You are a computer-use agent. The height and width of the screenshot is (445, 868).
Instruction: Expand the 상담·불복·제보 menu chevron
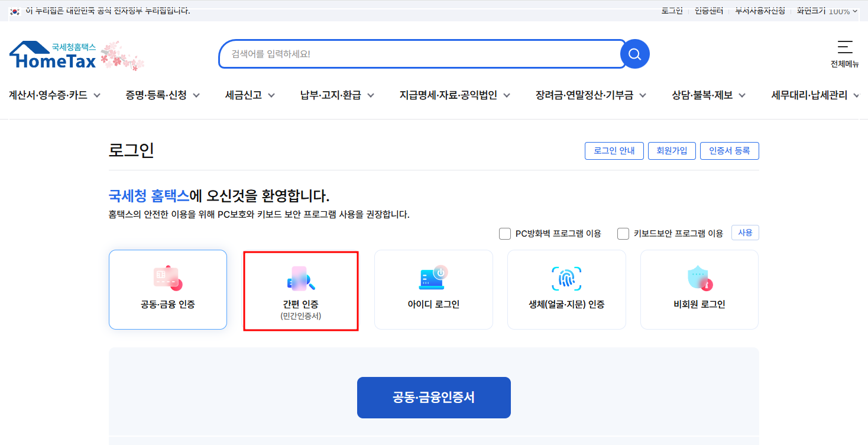tap(742, 95)
